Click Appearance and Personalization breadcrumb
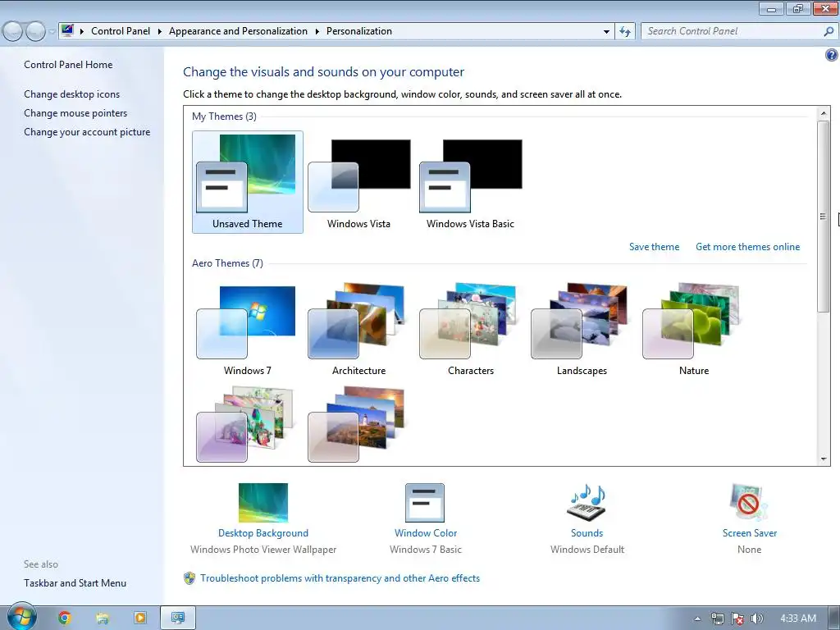Screen dimensions: 840x630 [238, 31]
